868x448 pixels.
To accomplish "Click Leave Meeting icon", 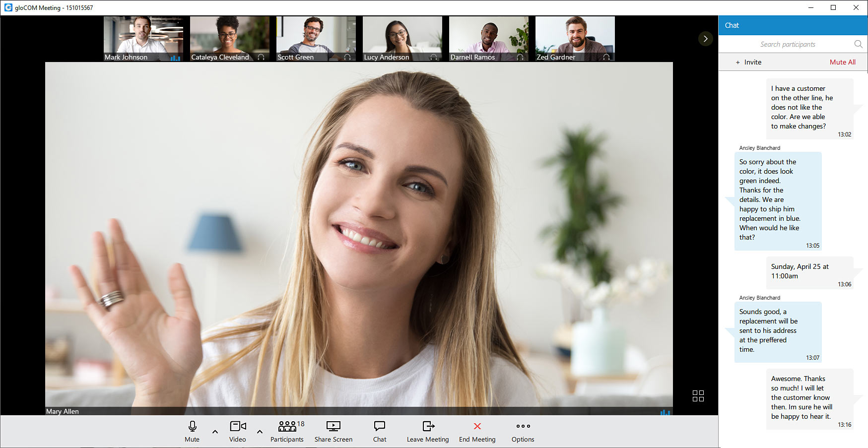I will pos(428,426).
